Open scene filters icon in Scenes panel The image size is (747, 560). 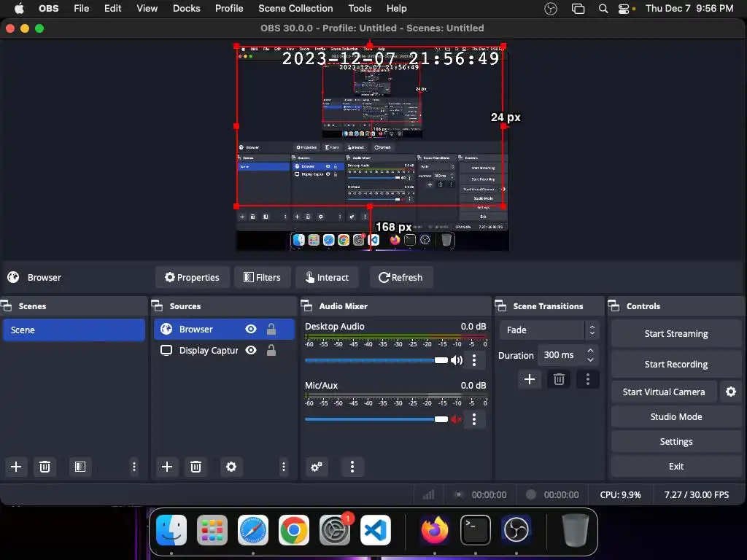(80, 467)
